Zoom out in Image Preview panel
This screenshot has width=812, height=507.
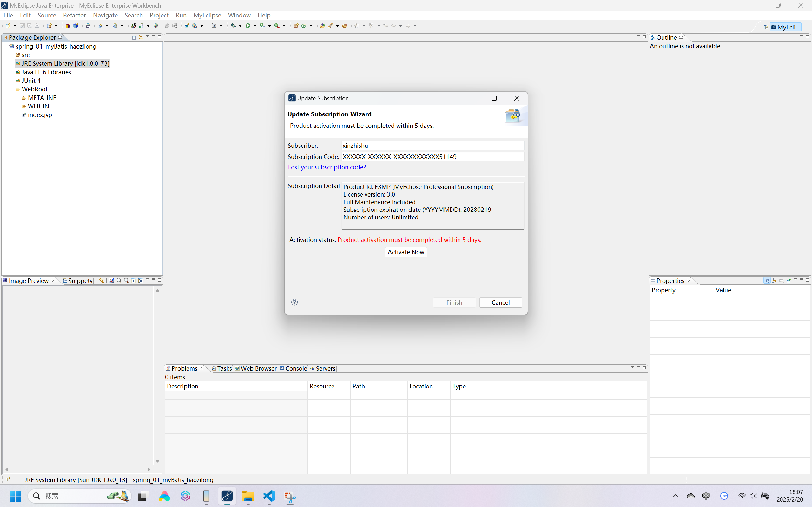click(119, 281)
